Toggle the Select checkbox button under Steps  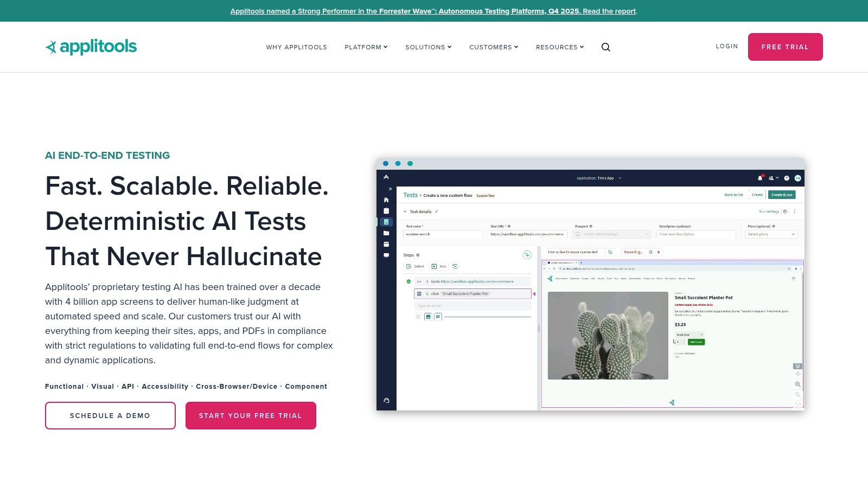(415, 266)
